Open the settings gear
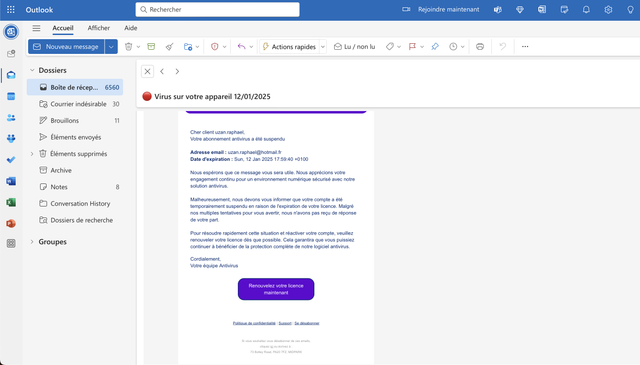640x365 pixels. pos(608,9)
